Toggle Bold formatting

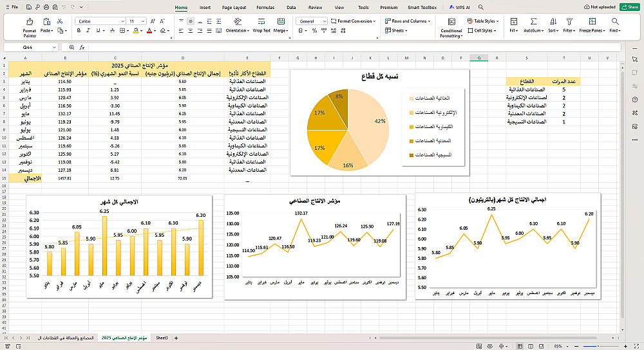(77, 31)
